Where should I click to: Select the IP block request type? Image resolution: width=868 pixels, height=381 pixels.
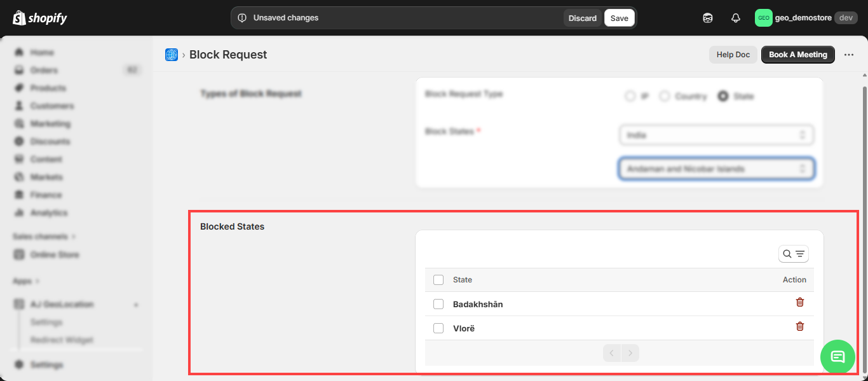(x=630, y=96)
